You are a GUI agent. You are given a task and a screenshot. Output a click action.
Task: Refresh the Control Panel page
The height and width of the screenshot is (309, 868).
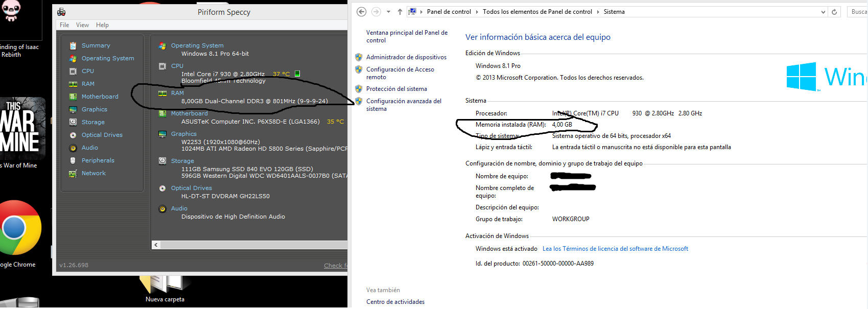[x=834, y=12]
